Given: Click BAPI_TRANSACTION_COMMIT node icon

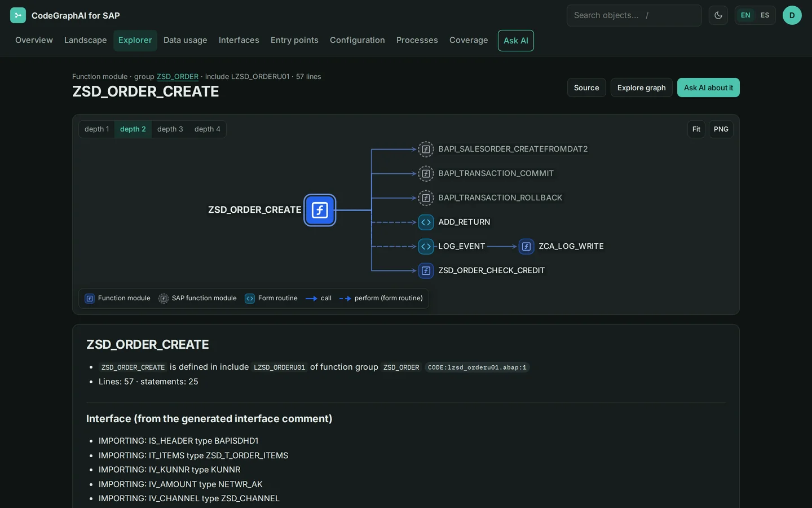Looking at the screenshot, I should 426,173.
